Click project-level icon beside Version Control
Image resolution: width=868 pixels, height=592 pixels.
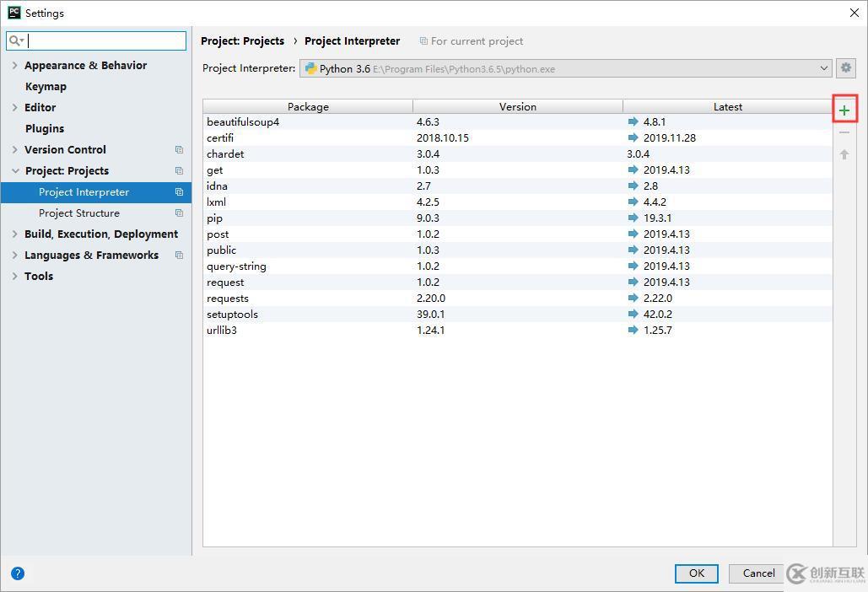(179, 150)
